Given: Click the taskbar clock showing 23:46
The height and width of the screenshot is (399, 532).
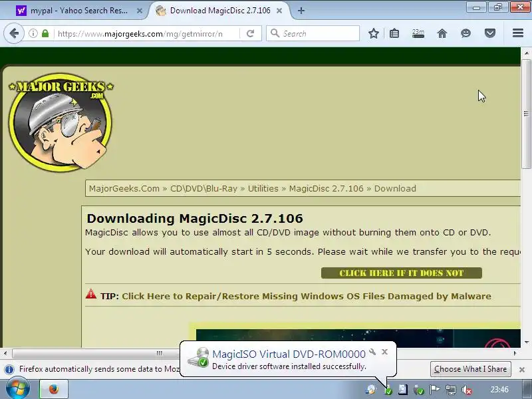Looking at the screenshot, I should click(499, 390).
